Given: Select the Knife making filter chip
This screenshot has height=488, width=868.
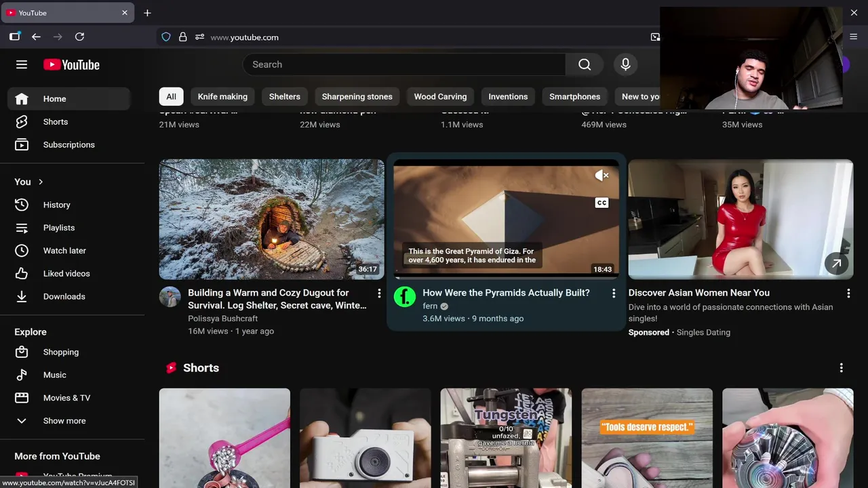Looking at the screenshot, I should (222, 96).
